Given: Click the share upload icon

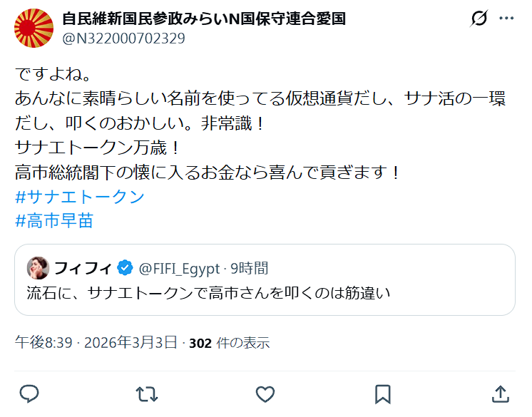Looking at the screenshot, I should [501, 393].
